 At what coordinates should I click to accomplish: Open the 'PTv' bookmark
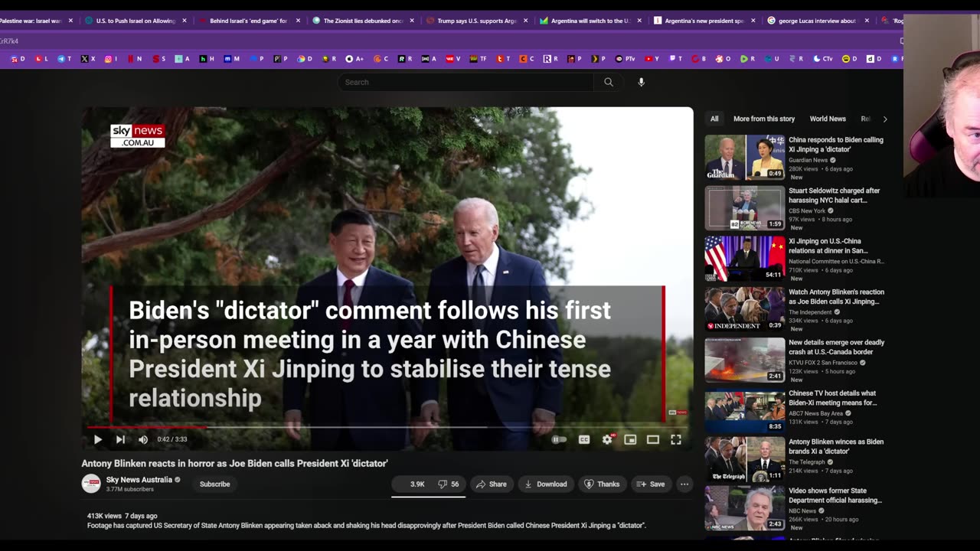click(x=625, y=59)
